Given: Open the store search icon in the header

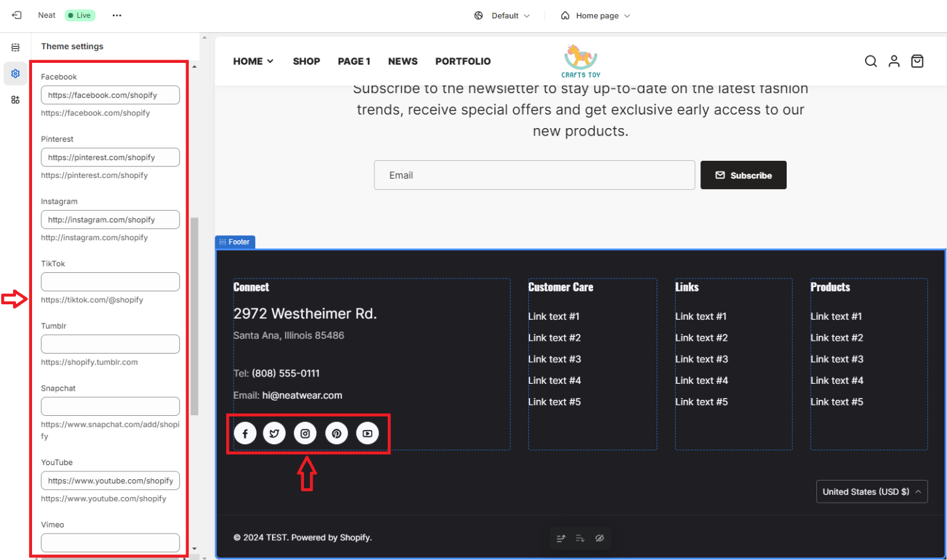Looking at the screenshot, I should [871, 61].
